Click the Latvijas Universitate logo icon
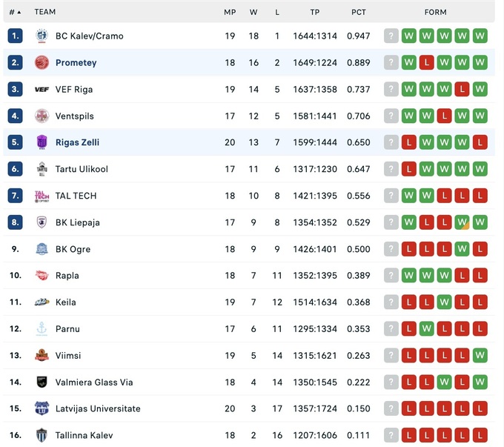 (42, 408)
